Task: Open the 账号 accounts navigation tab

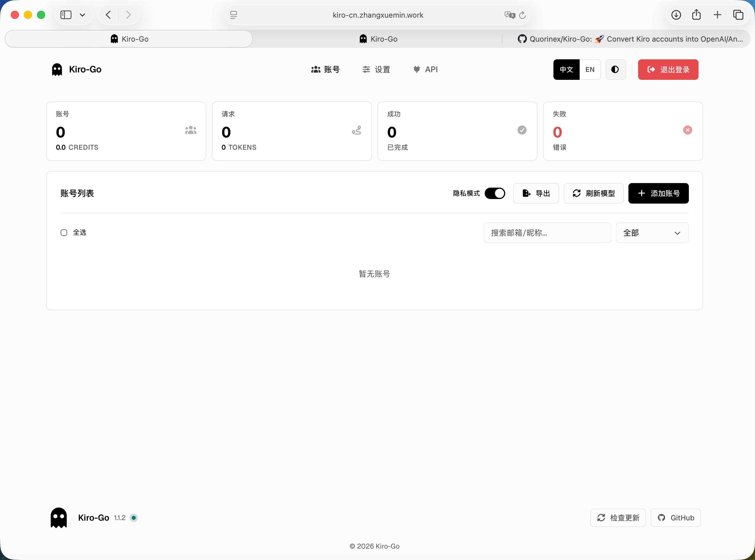Action: pyautogui.click(x=325, y=70)
